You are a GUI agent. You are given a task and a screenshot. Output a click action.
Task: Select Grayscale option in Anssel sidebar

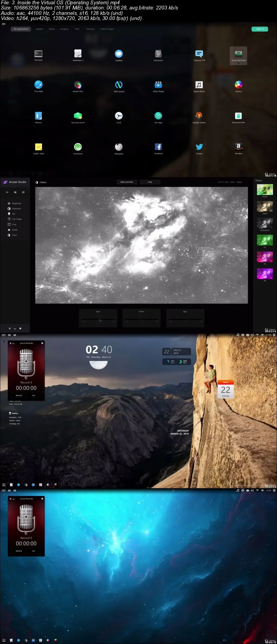(14, 209)
